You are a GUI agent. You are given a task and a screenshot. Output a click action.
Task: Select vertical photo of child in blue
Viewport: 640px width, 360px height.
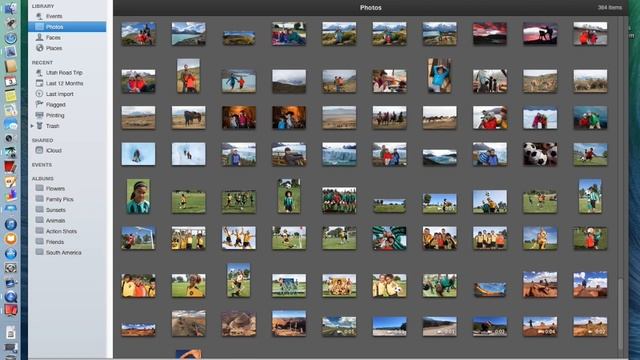440,76
